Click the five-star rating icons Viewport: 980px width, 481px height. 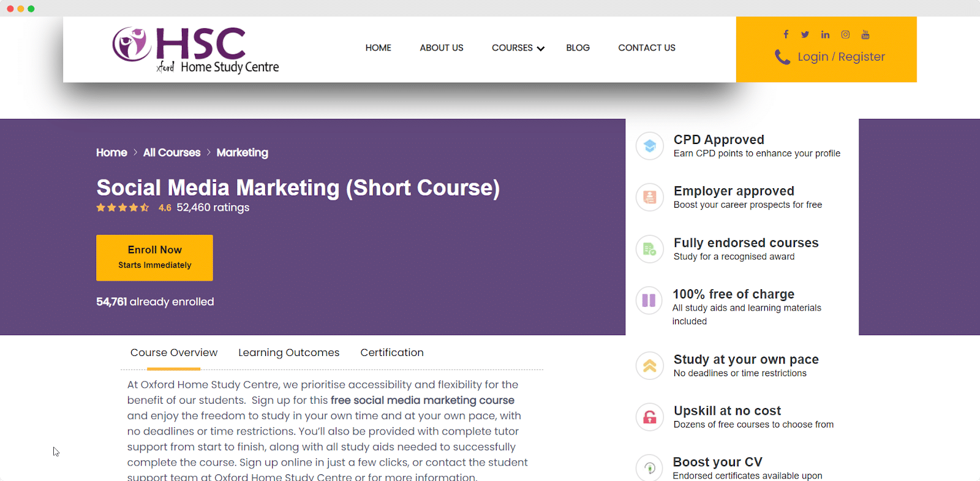point(123,208)
